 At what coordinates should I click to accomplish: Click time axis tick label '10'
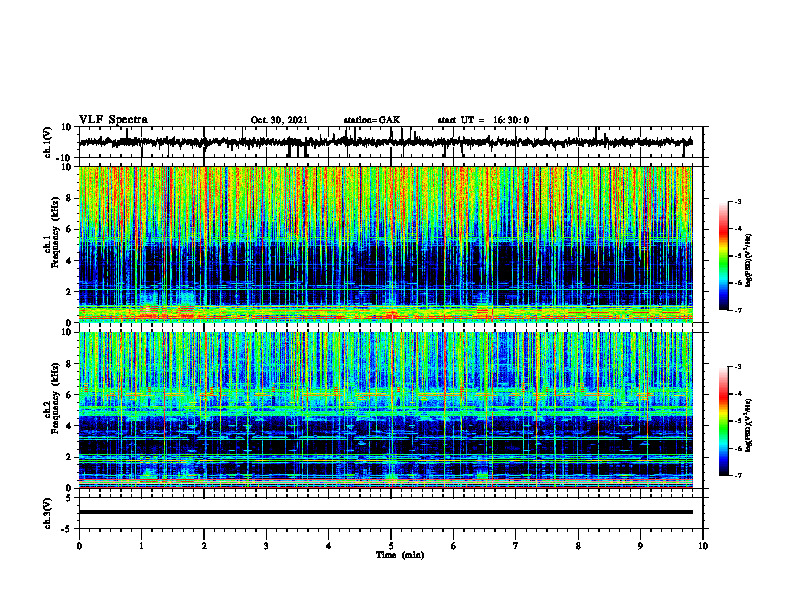click(x=703, y=546)
